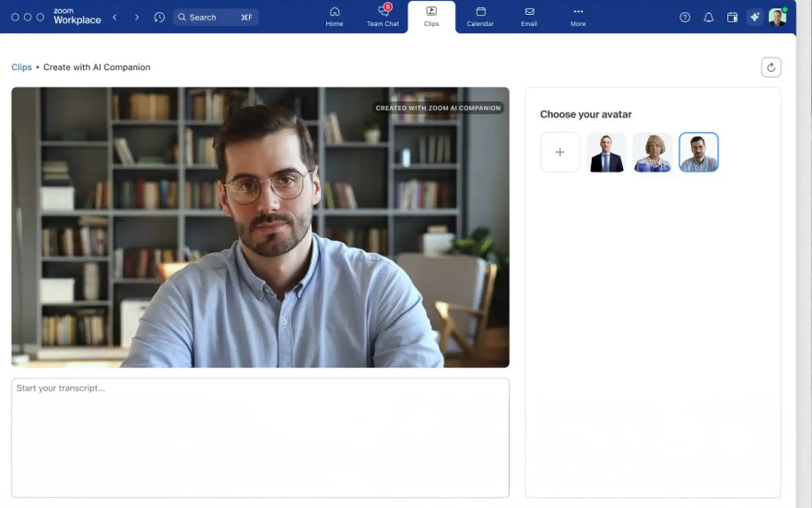Add a new avatar with plus button
The image size is (812, 508).
point(560,152)
